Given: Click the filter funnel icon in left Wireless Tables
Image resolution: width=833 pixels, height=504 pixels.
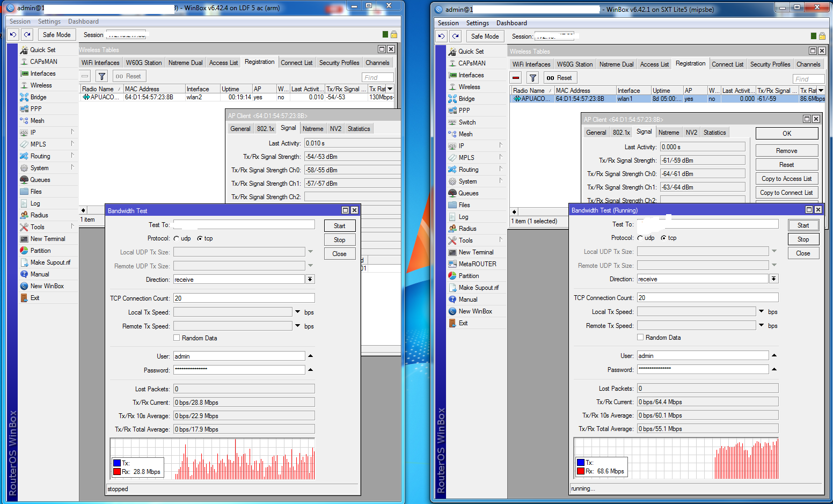Looking at the screenshot, I should point(101,76).
